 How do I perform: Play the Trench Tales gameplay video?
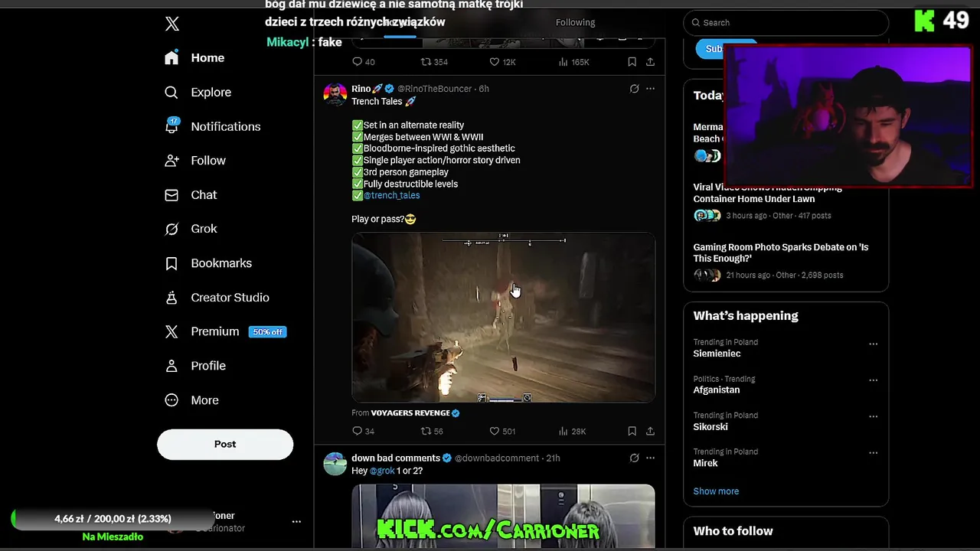[503, 318]
